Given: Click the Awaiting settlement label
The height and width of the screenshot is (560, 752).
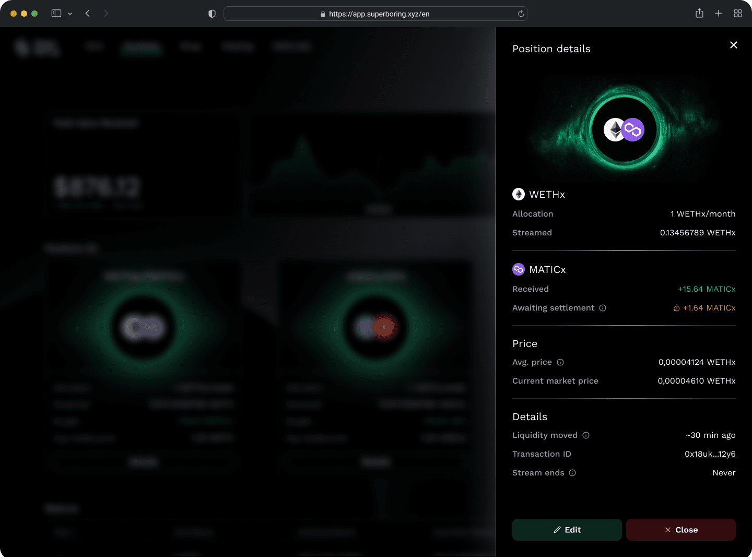Looking at the screenshot, I should coord(554,308).
